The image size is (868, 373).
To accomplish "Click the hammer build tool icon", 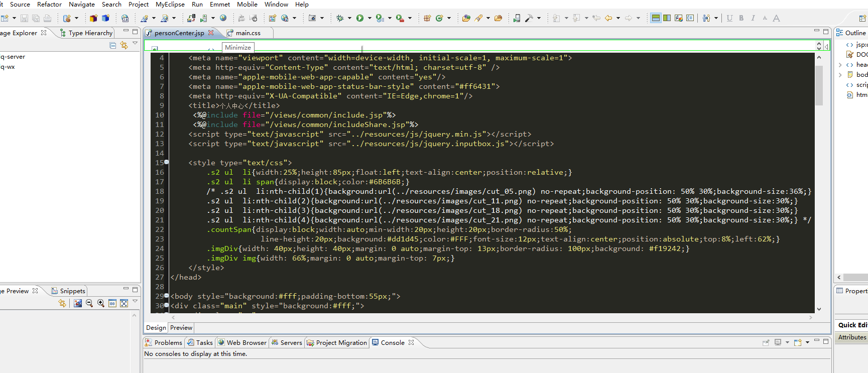I will pyautogui.click(x=529, y=18).
